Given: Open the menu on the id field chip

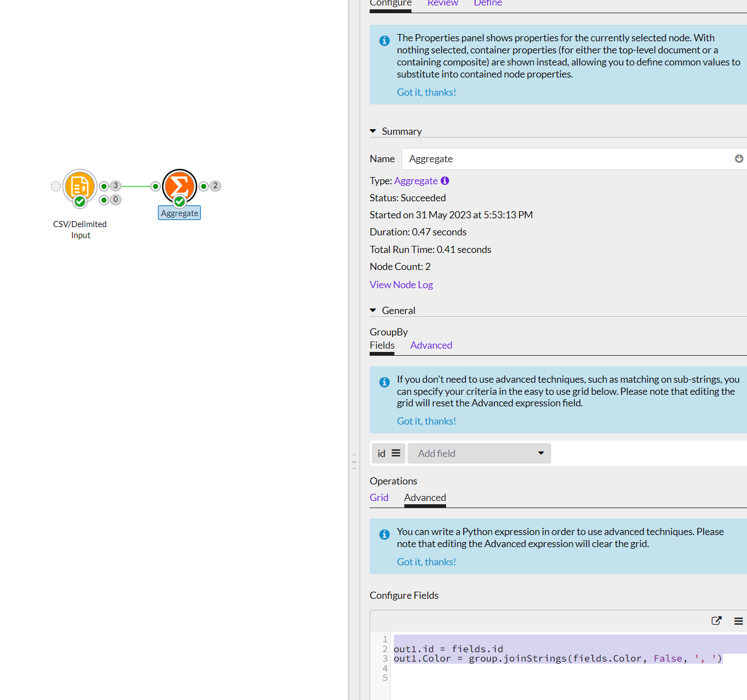Looking at the screenshot, I should point(396,453).
